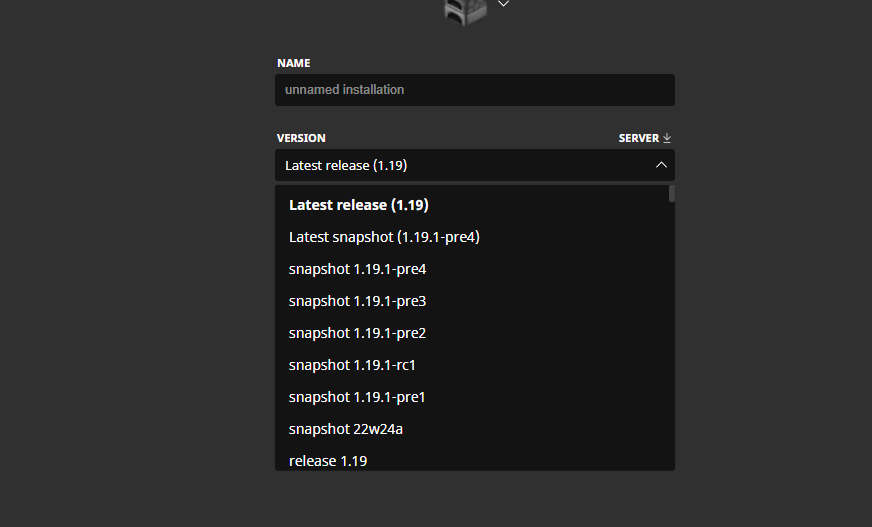Click the NAME field label
This screenshot has width=872, height=527.
coord(293,63)
